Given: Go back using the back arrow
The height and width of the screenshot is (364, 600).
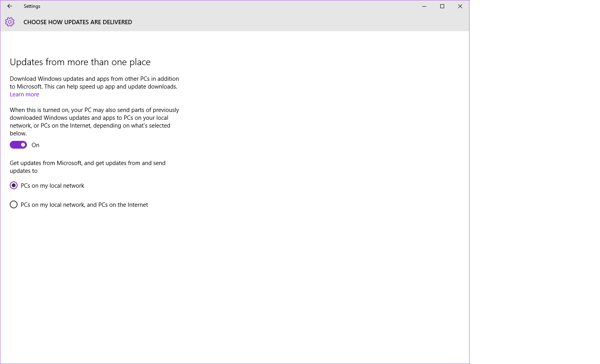Looking at the screenshot, I should tap(10, 6).
